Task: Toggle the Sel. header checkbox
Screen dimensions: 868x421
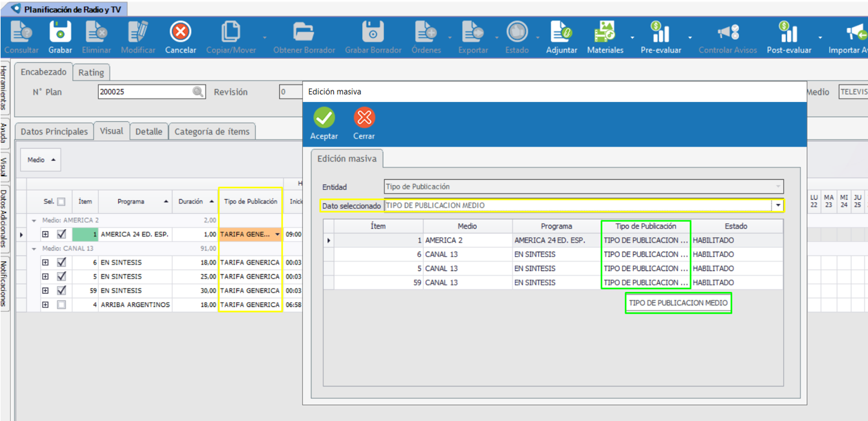Action: [61, 202]
